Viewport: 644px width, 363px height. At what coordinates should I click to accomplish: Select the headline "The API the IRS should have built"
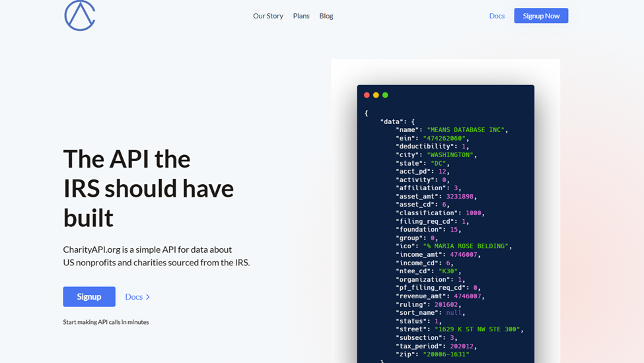tap(148, 188)
